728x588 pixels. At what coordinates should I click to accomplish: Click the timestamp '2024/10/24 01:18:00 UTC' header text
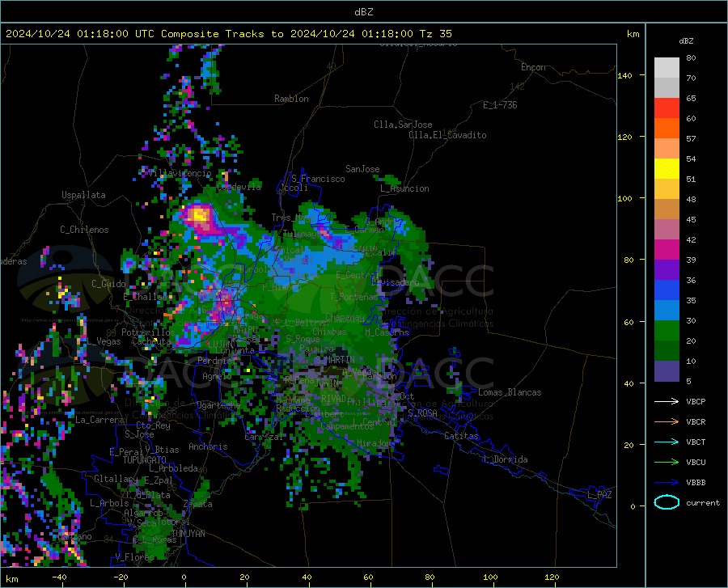click(79, 34)
